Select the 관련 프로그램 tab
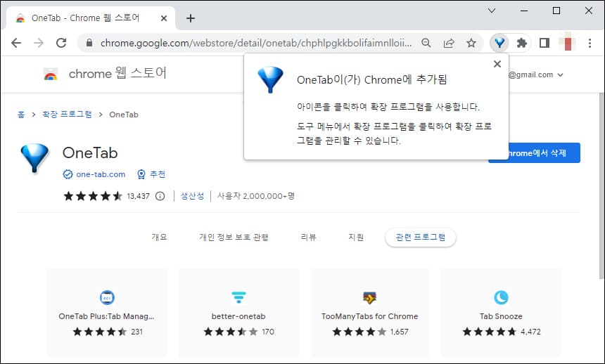This screenshot has width=605, height=364. coord(420,237)
